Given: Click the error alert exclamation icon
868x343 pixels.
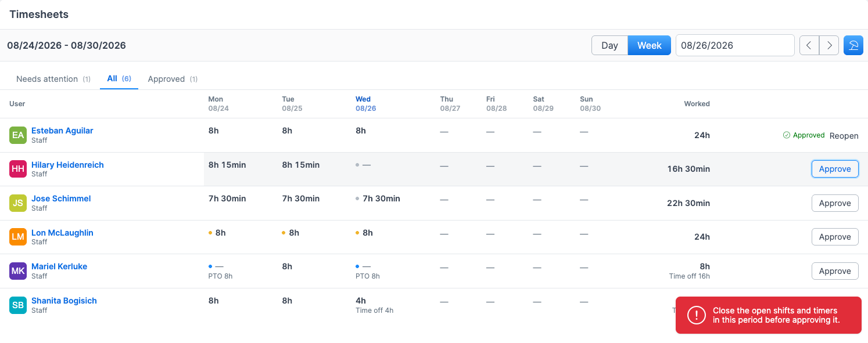Looking at the screenshot, I should (x=696, y=315).
